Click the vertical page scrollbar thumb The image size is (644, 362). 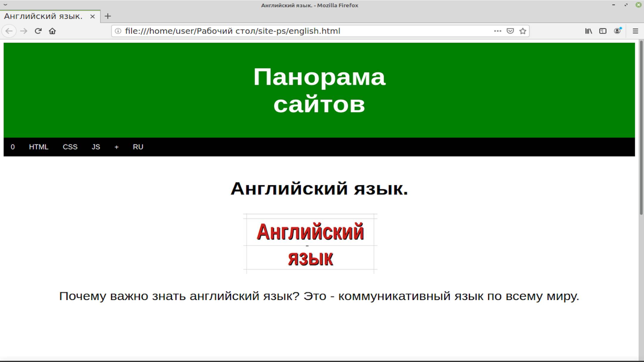tap(641, 128)
